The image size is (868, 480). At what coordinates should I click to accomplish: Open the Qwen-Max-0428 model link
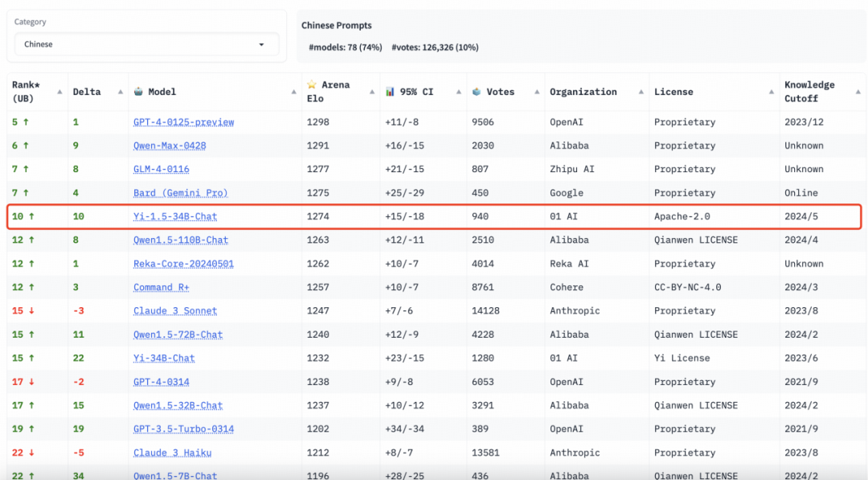pos(170,146)
